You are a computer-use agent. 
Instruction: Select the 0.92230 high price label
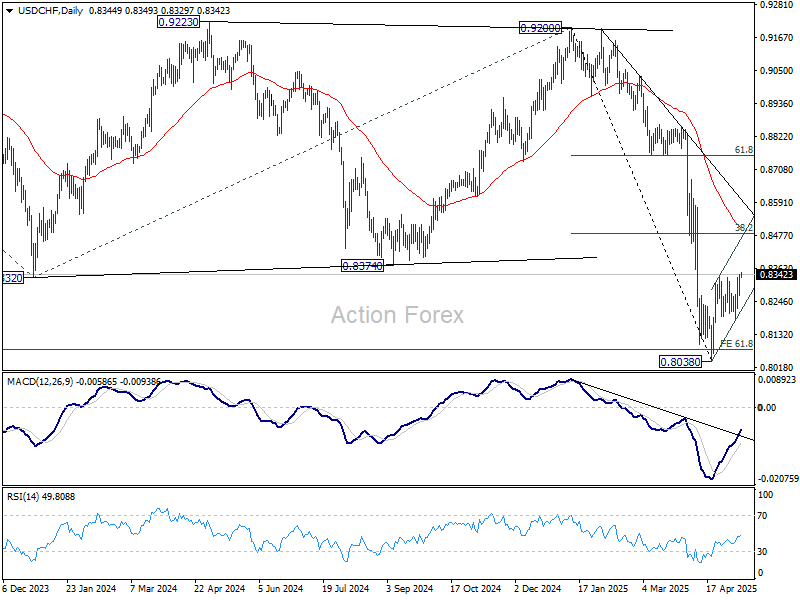click(181, 21)
